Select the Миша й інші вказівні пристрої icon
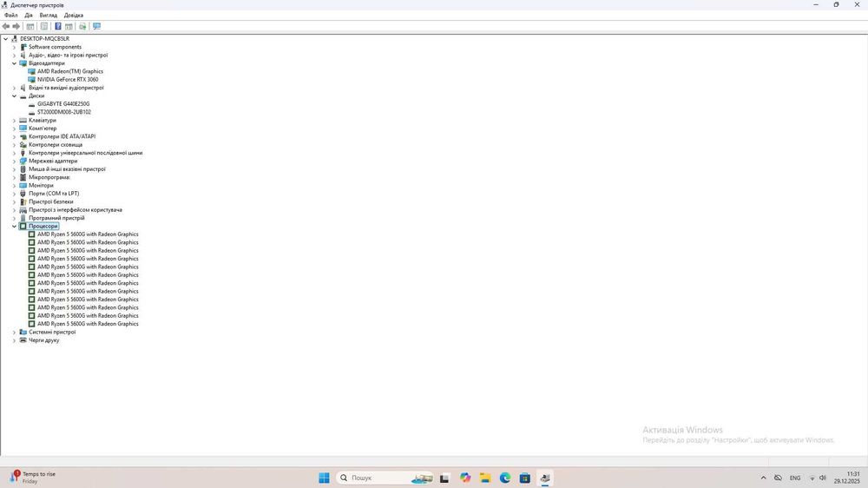The image size is (868, 488). click(23, 169)
